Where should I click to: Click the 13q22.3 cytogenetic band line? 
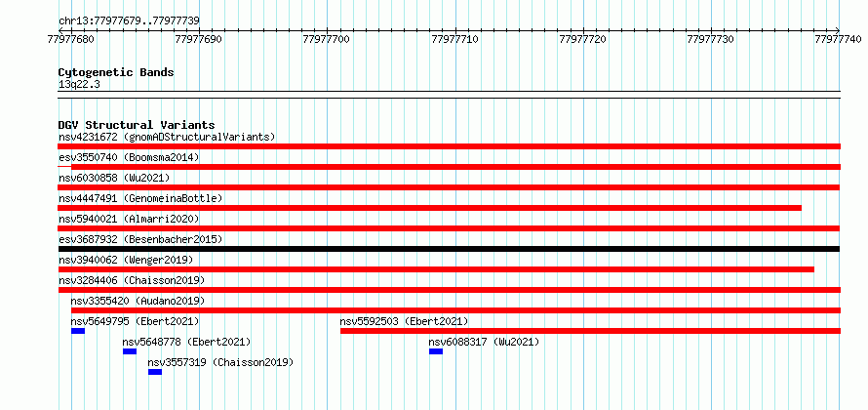(449, 95)
